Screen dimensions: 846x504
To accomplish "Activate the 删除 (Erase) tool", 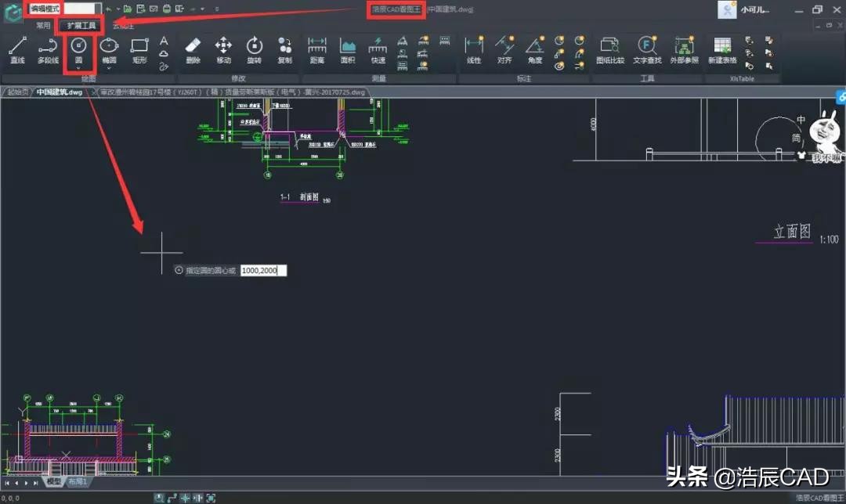I will pos(193,50).
